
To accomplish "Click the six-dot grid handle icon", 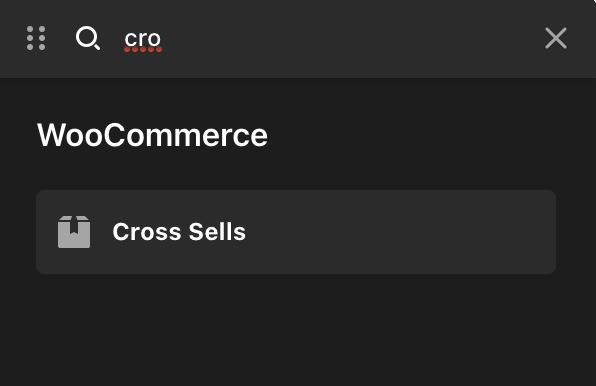I will pos(36,38).
